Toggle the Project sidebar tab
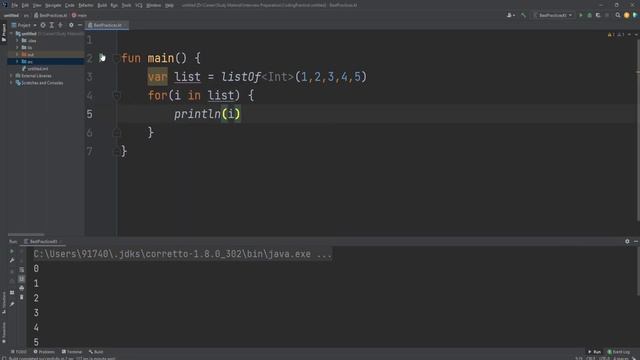Screen dimensions: 640x360 point(4,32)
